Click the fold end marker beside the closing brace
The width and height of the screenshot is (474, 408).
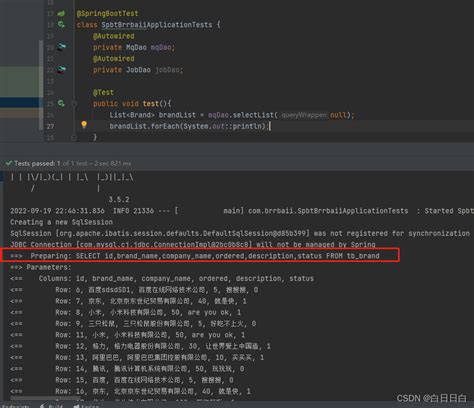coord(74,137)
